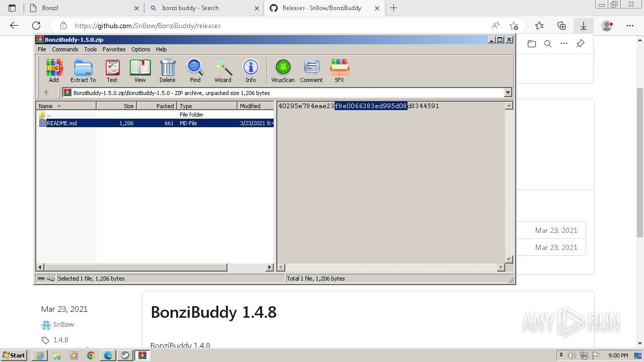Click the Extract To toolbar icon
This screenshot has width=644, height=362.
pyautogui.click(x=83, y=70)
